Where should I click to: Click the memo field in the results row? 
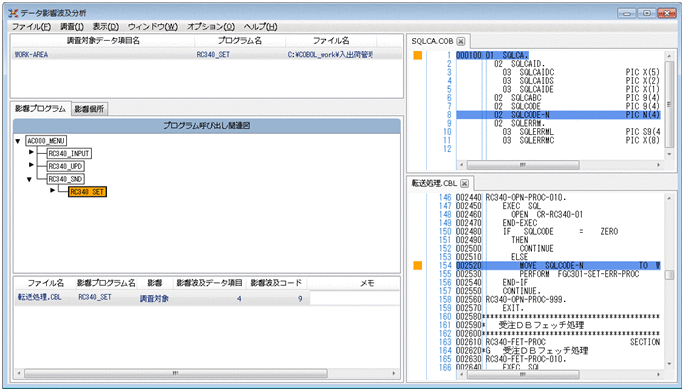point(354,298)
